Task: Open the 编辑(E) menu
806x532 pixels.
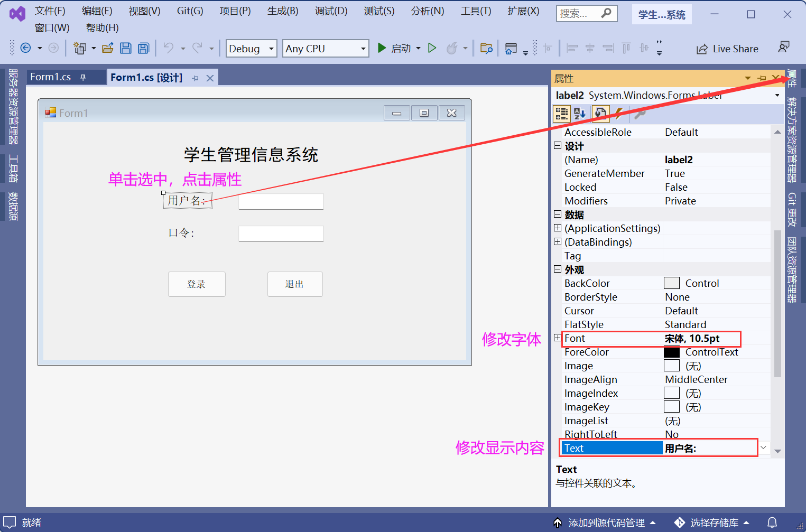Action: 97,11
